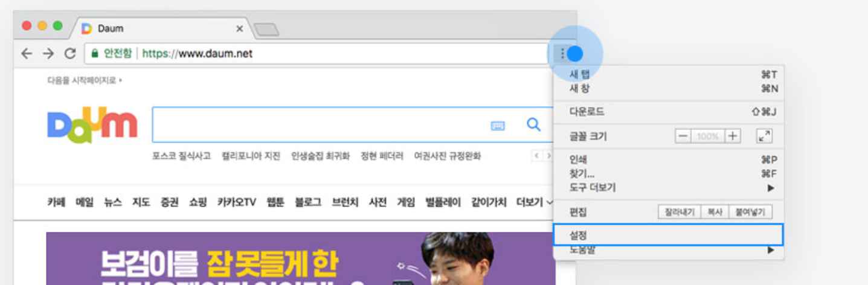Reload the page with refresh icon
Screen dimensions: 868x285
pos(70,54)
